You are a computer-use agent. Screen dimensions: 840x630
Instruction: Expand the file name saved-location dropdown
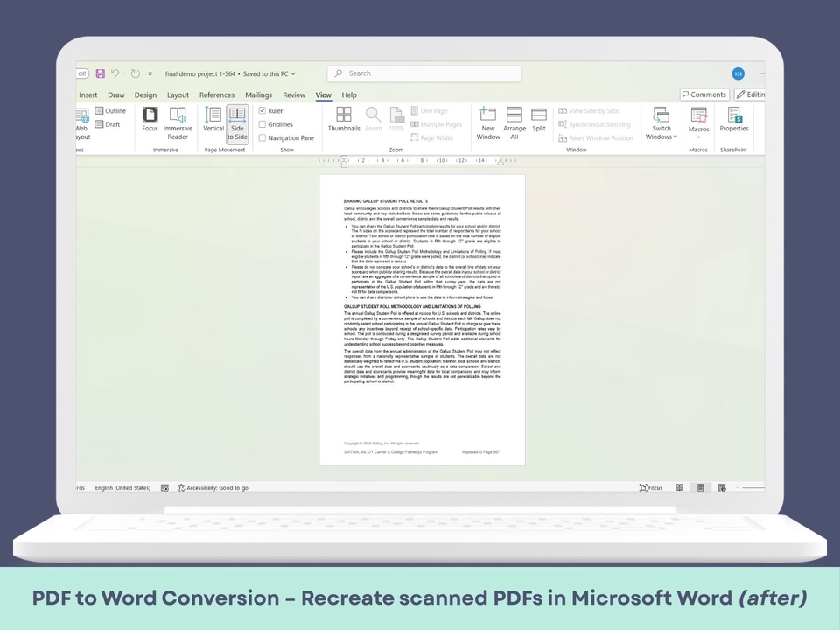click(x=293, y=73)
